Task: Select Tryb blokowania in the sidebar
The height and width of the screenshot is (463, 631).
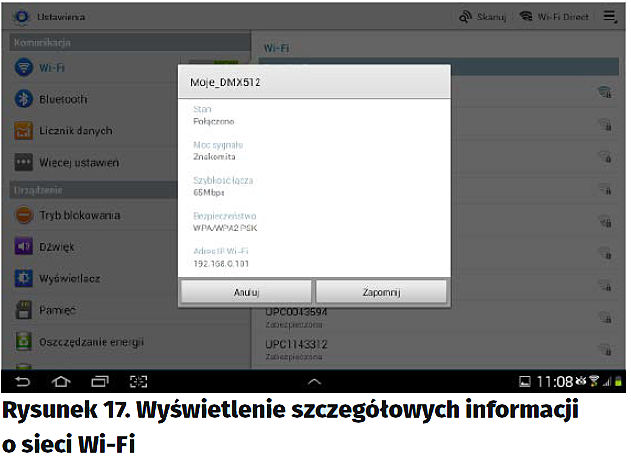Action: click(80, 215)
